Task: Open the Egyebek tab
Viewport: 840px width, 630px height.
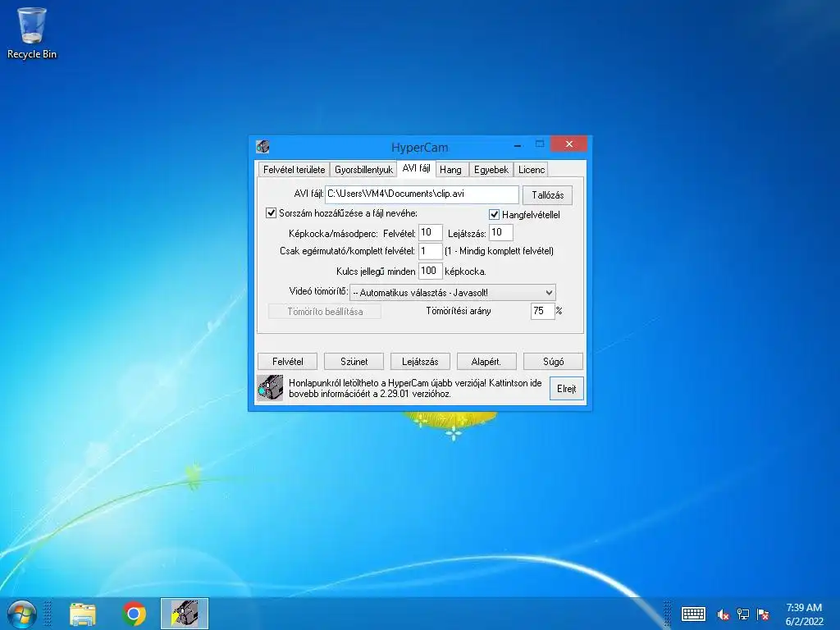Action: coord(491,169)
